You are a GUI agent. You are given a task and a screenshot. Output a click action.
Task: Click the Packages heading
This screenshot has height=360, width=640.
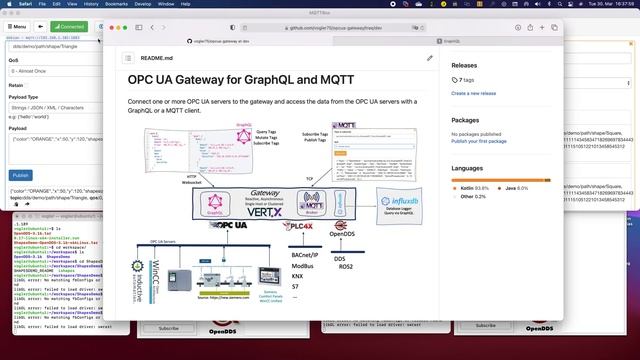[465, 120]
